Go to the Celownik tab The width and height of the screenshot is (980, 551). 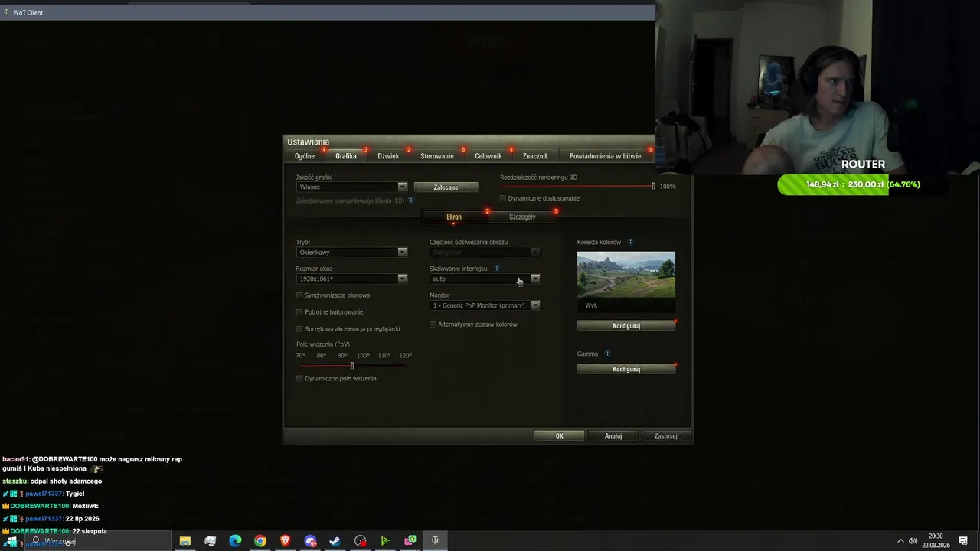point(488,156)
